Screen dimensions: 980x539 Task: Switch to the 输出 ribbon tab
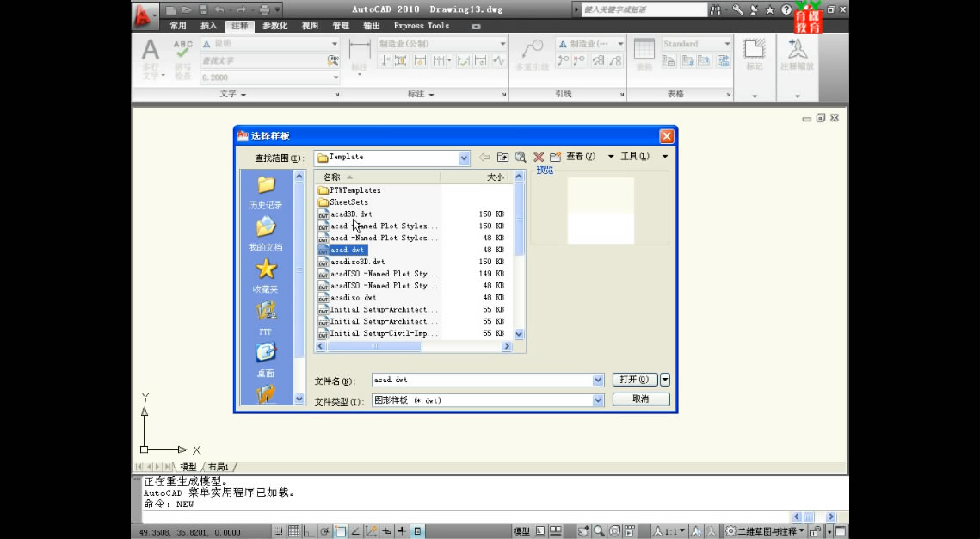coord(371,26)
